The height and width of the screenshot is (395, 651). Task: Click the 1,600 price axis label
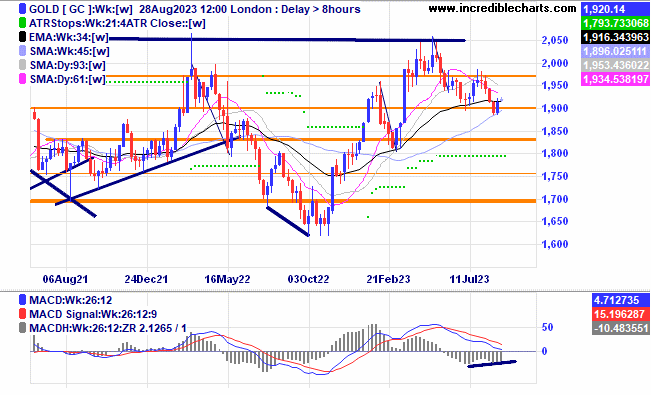coord(555,244)
